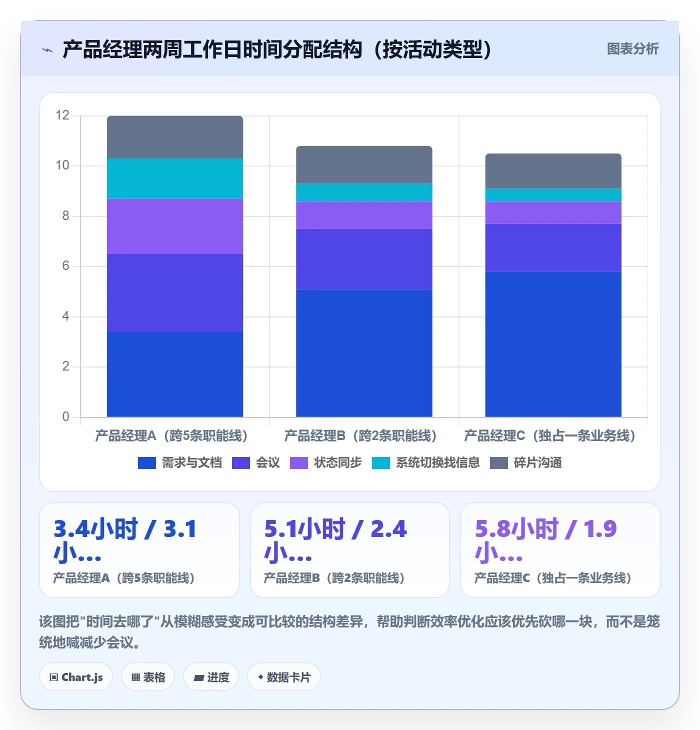Click 产品经理B's gray 碎片沟通 bar segment
Image resolution: width=700 pixels, height=730 pixels.
coord(364,165)
